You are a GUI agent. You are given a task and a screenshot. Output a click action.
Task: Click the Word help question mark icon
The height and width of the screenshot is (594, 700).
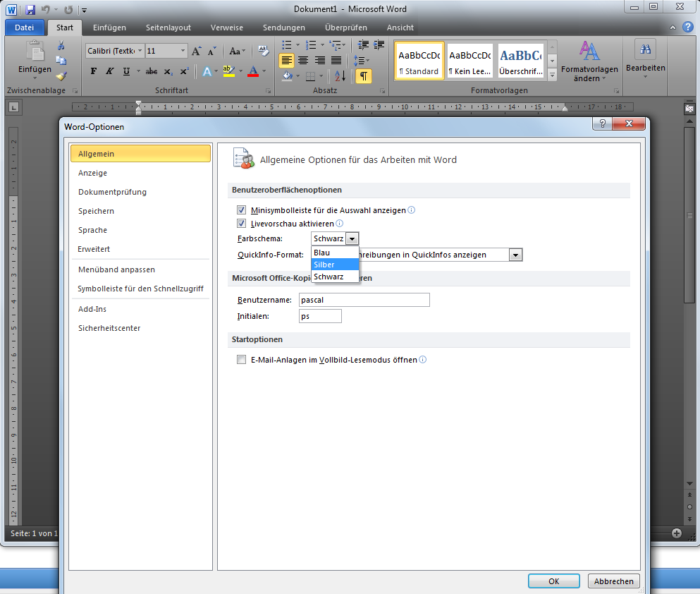pos(687,28)
